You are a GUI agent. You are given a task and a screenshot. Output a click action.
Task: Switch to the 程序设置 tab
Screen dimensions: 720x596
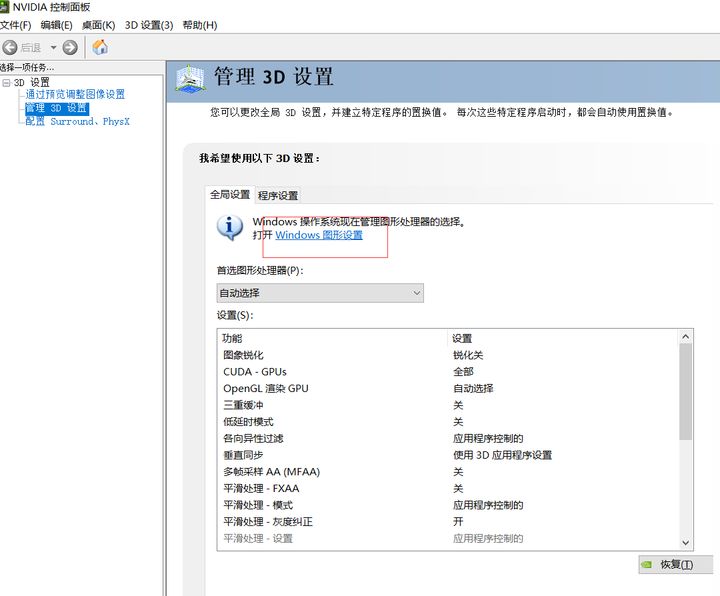point(278,196)
